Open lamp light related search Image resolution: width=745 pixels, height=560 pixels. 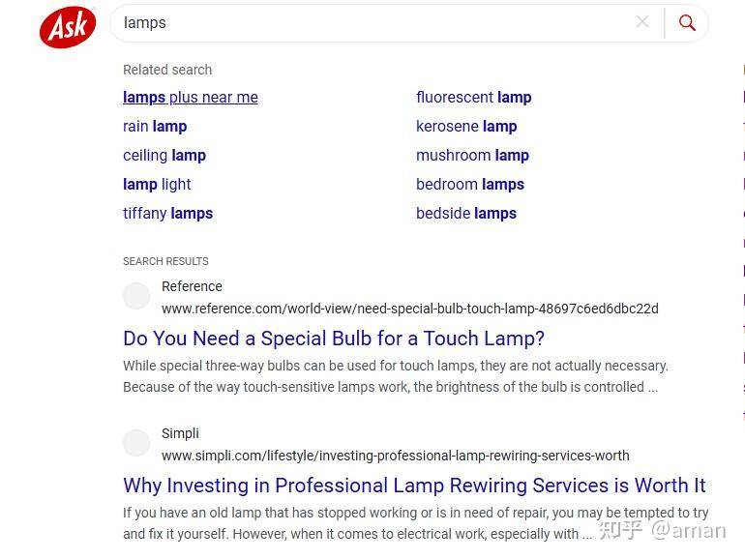157,185
